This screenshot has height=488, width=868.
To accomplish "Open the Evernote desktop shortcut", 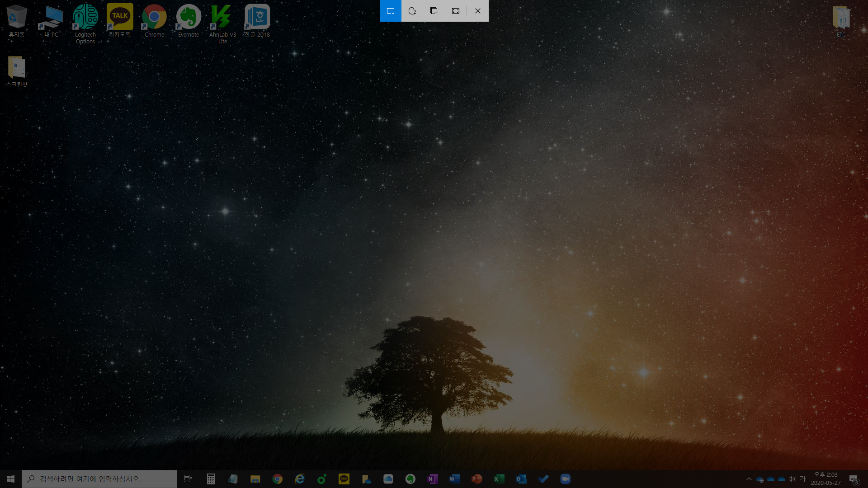I will coord(189,21).
